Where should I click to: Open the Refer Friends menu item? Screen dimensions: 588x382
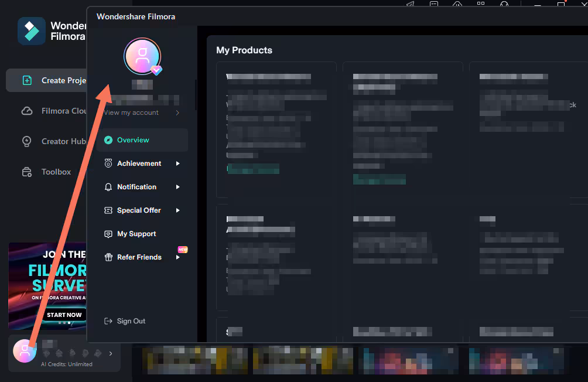[142, 257]
